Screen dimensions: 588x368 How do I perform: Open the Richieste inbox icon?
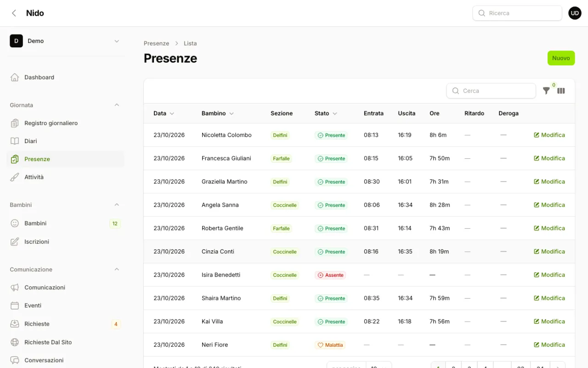(15, 324)
